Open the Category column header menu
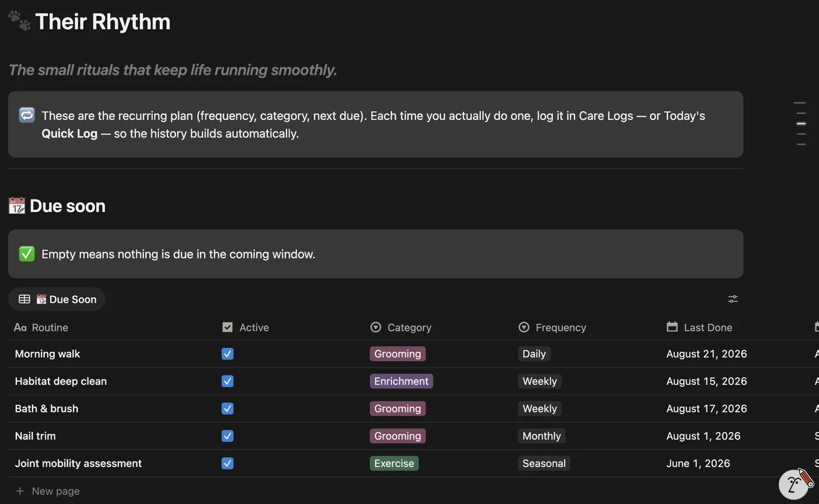Viewport: 819px width, 504px height. 401,327
